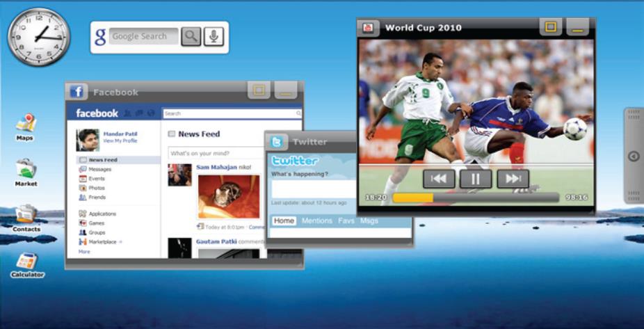The height and width of the screenshot is (329, 644).
Task: Switch to Twitter Mentions tab
Action: click(x=317, y=220)
